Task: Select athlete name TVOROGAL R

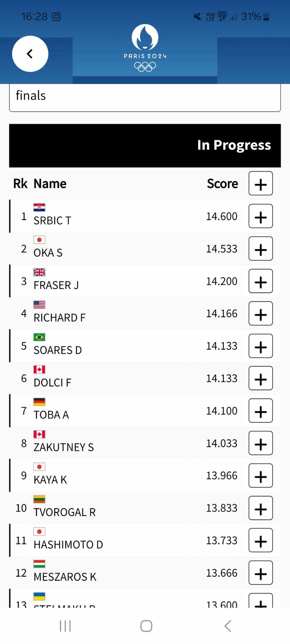Action: point(65,512)
